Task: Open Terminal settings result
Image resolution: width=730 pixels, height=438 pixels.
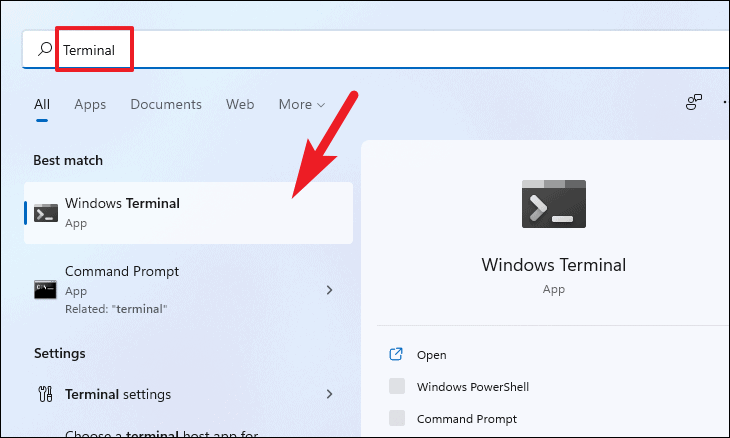Action: coord(189,394)
